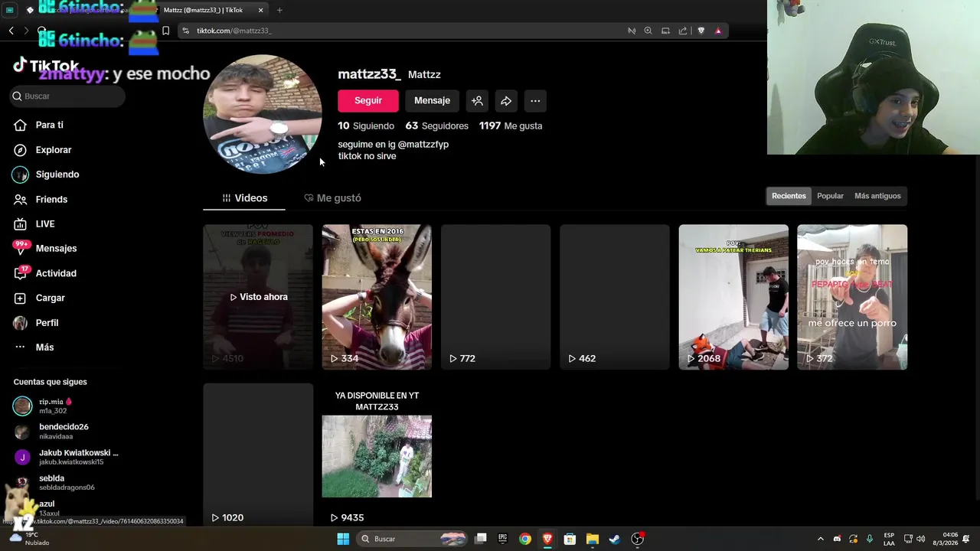Sort videos by Más antiguos
This screenshot has width=980, height=551.
(877, 196)
